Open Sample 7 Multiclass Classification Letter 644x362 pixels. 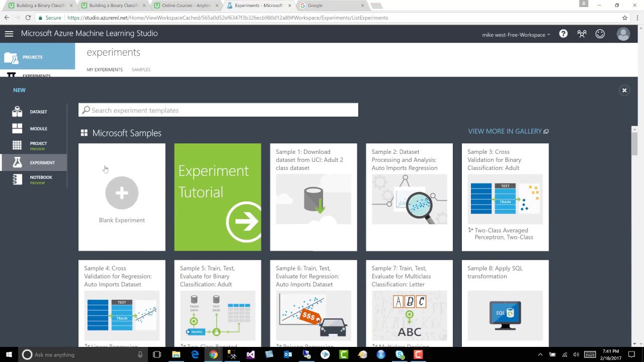[x=409, y=304]
